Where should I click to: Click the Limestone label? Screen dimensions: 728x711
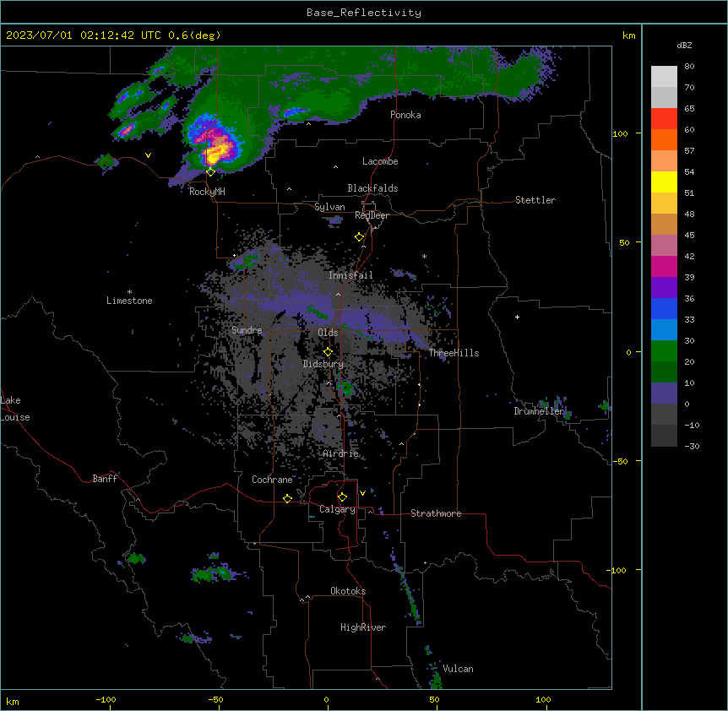click(x=129, y=301)
